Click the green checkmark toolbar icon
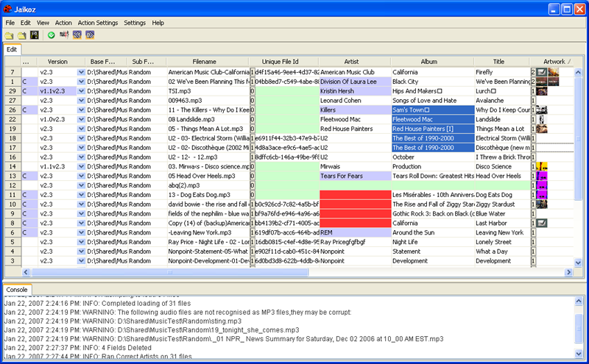 click(52, 35)
